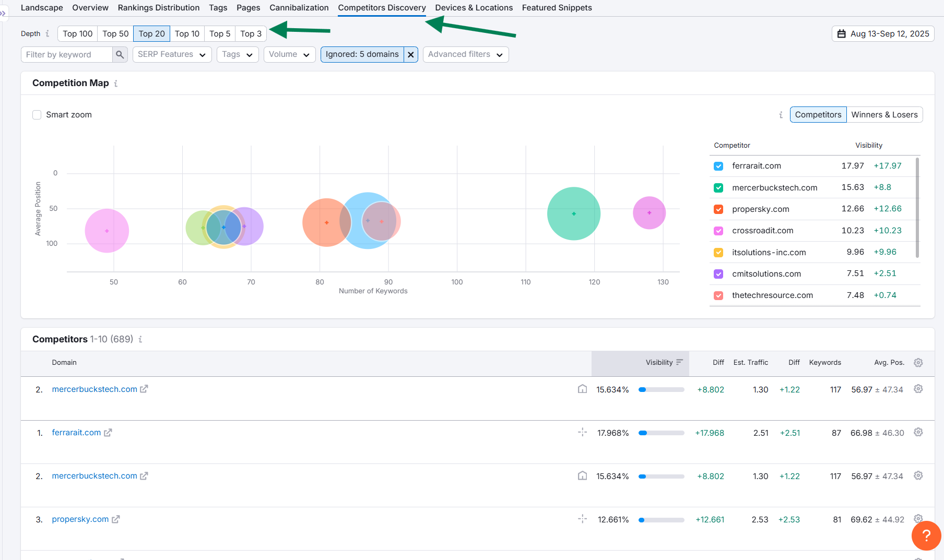Screen dimensions: 944x560
Task: Toggle crossroadit.com visibility on the map
Action: coord(718,231)
